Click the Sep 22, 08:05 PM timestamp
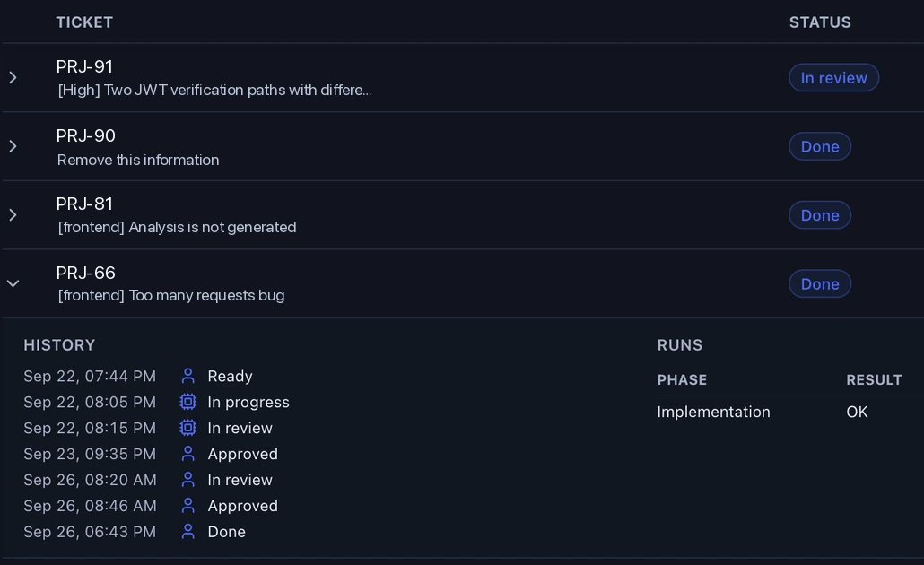Screen dimensions: 924x565 click(90, 402)
